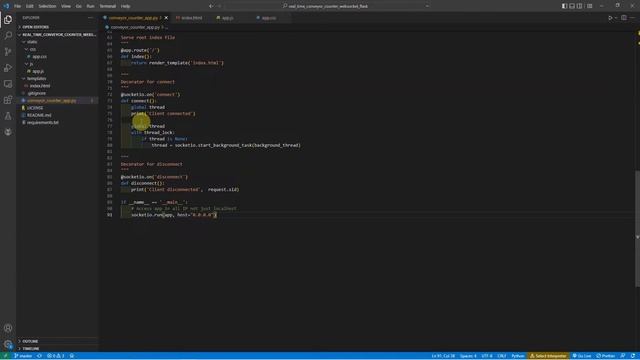Change end of line sequence CRLF

(x=502, y=356)
